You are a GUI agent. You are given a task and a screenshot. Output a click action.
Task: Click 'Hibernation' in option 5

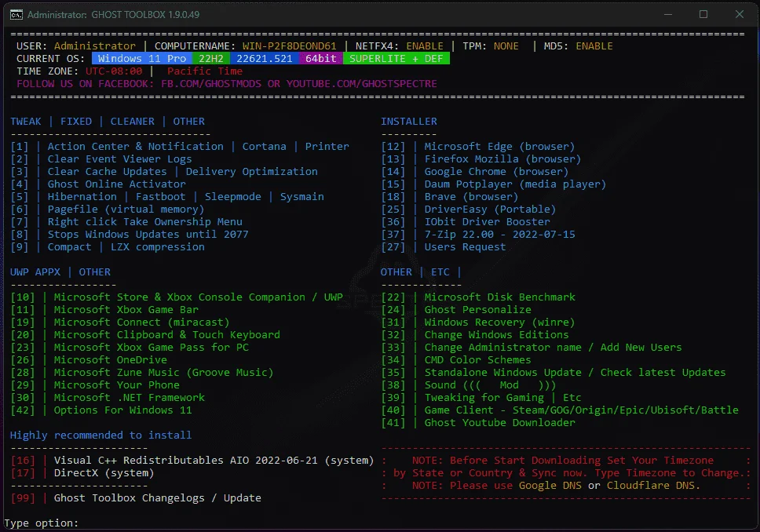[x=82, y=197]
